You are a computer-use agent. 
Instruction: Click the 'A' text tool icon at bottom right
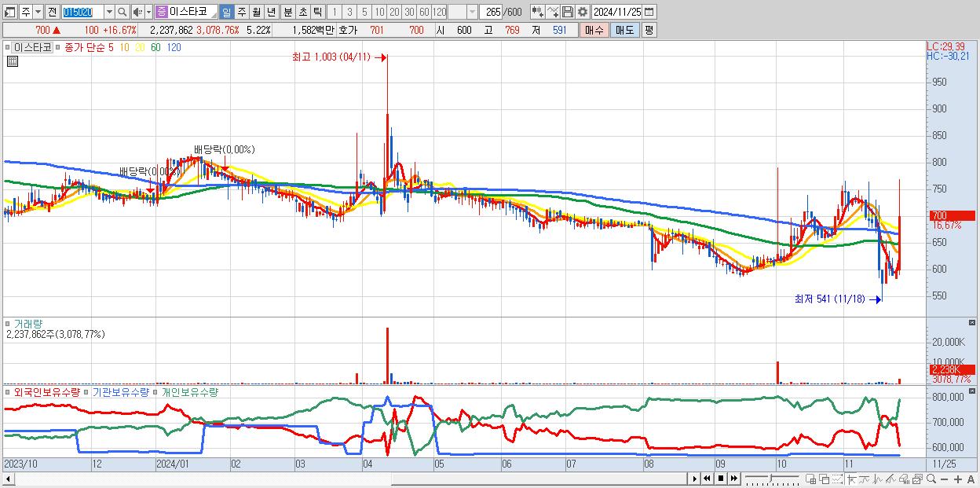(x=971, y=479)
